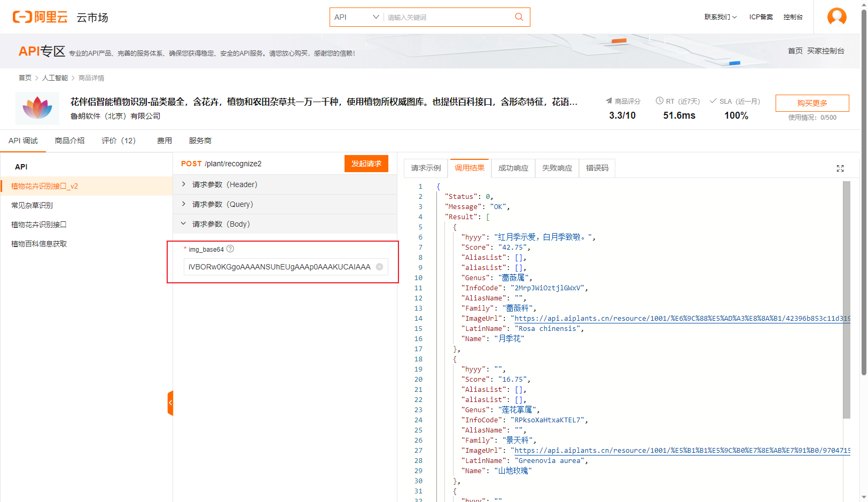
Task: Click the InfoCode value "2MrpJWiOztjlGWxV"
Action: coord(548,288)
